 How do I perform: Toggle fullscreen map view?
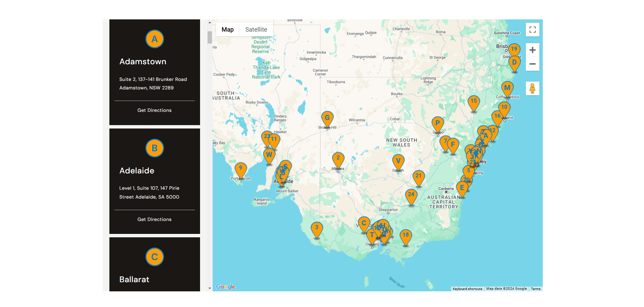click(532, 30)
